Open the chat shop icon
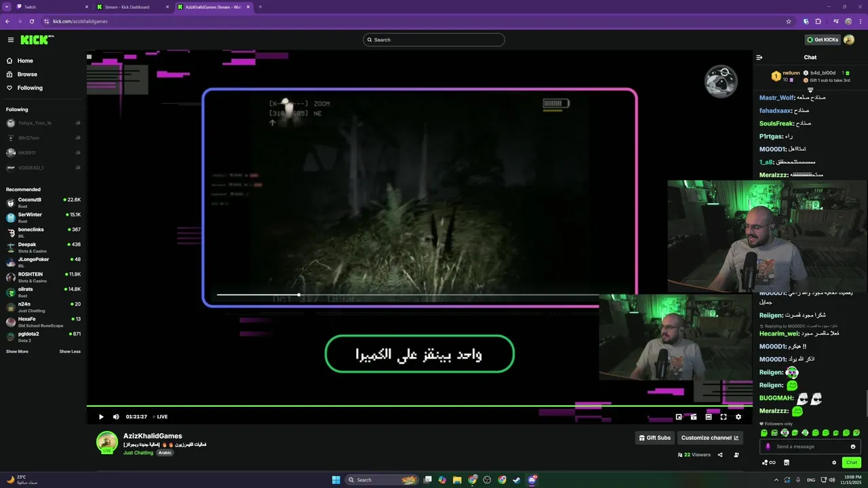Screen dimensions: 868x488 787,463
